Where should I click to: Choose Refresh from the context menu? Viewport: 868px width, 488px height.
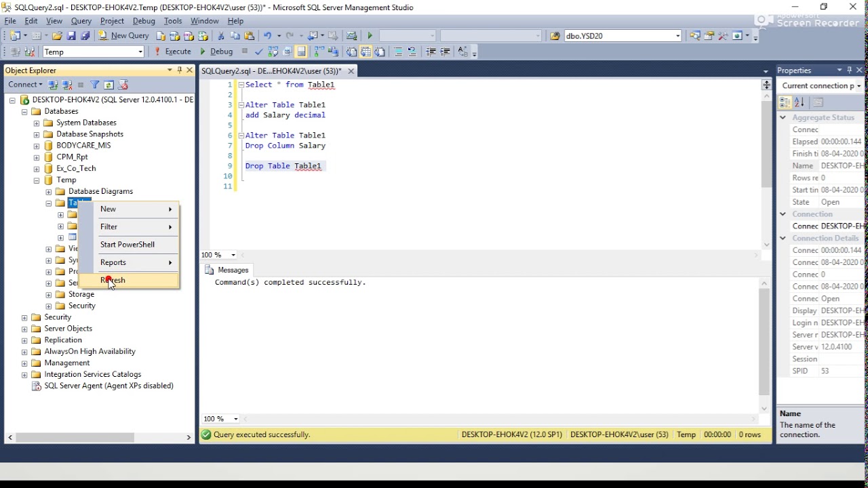129,280
